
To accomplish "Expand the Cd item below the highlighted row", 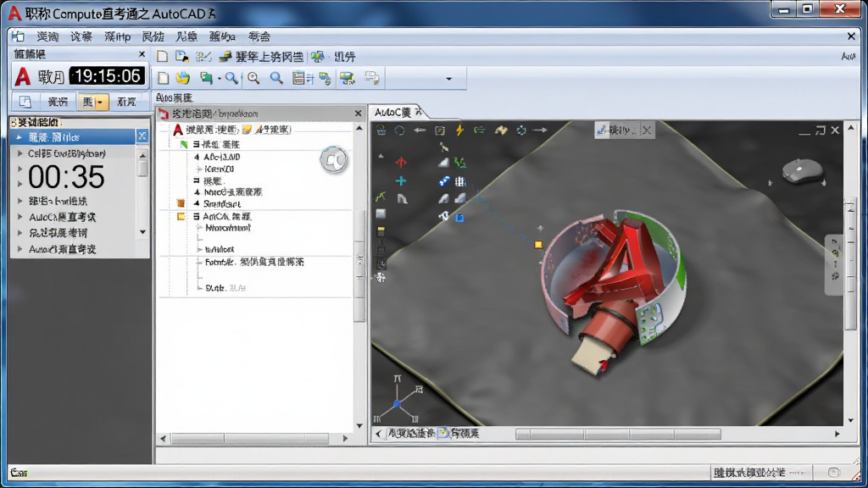I will pos(20,153).
